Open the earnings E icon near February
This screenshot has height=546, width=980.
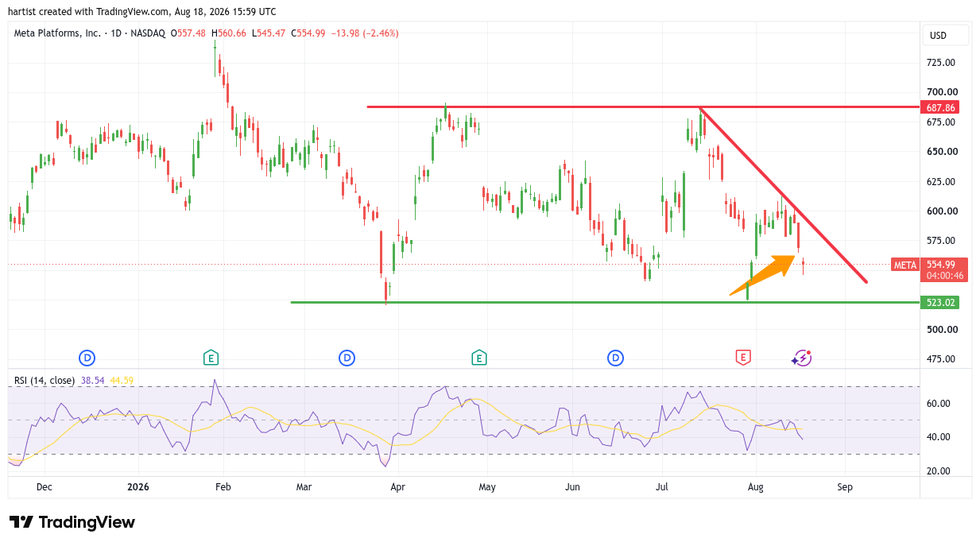pyautogui.click(x=211, y=358)
